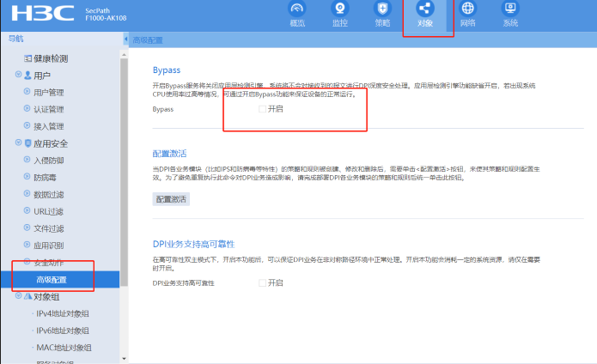597x364 pixels.
Task: Collapse the 对象组 tree node
Action: pyautogui.click(x=18, y=295)
